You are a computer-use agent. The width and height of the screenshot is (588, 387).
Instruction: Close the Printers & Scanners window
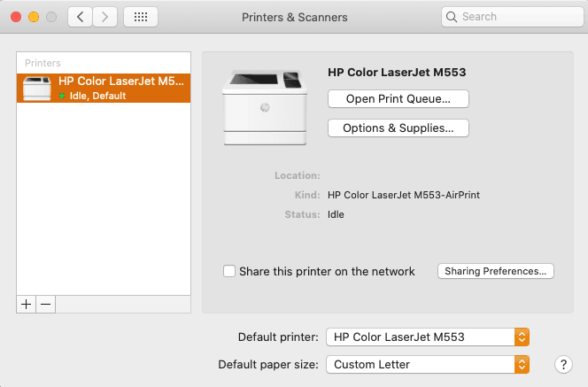16,17
